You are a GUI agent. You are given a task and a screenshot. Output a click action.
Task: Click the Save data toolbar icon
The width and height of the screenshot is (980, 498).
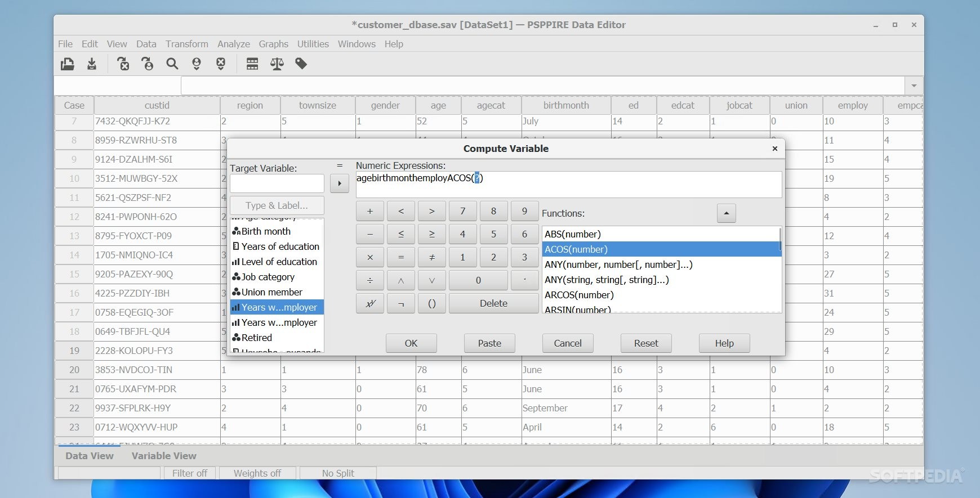(92, 64)
